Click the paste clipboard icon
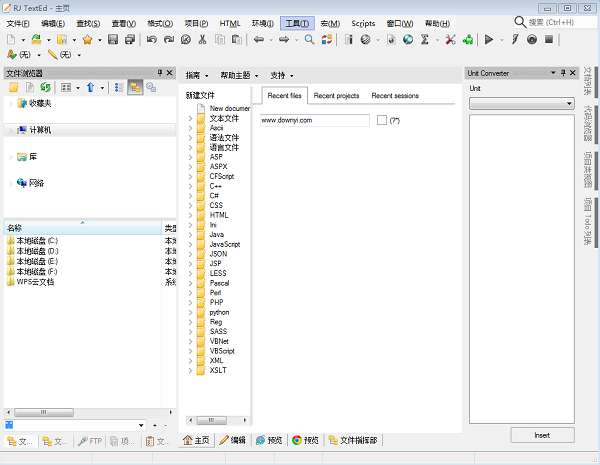Image resolution: width=600 pixels, height=465 pixels. [237, 39]
